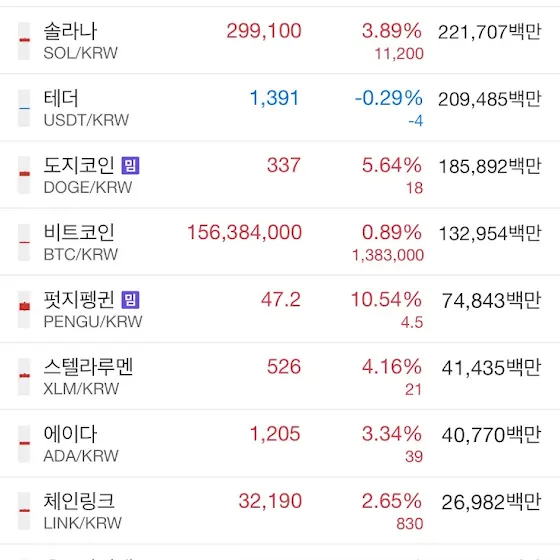Open the SOL/KRW market row
560x560 pixels.
coord(280,40)
